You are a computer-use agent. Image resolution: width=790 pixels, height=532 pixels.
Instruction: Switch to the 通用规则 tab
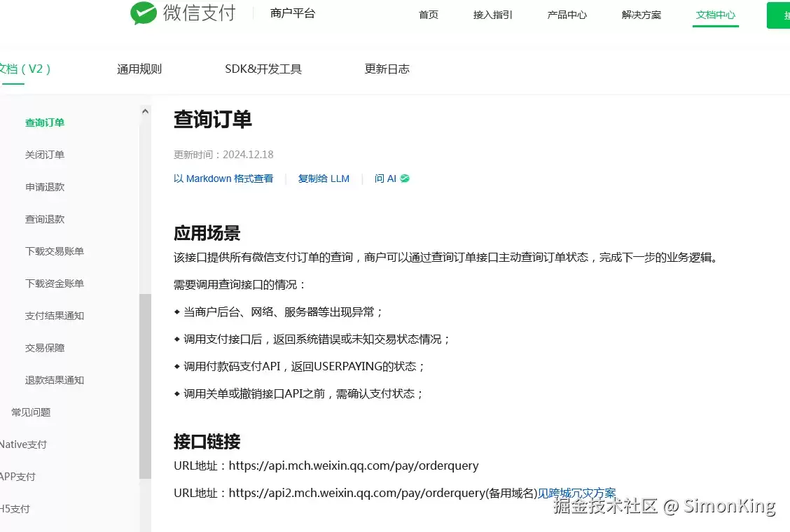pyautogui.click(x=139, y=69)
